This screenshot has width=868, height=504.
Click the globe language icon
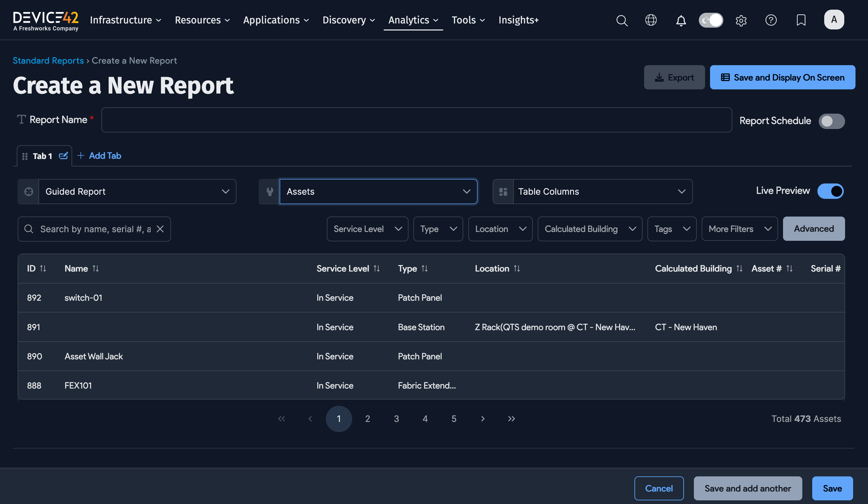click(651, 20)
